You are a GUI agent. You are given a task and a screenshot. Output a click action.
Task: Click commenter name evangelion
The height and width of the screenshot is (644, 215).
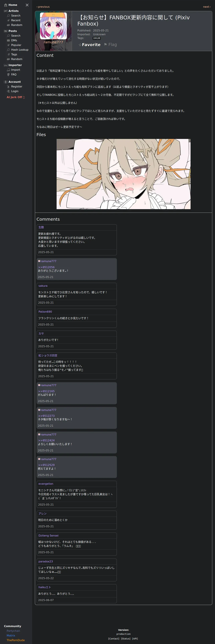point(46,484)
